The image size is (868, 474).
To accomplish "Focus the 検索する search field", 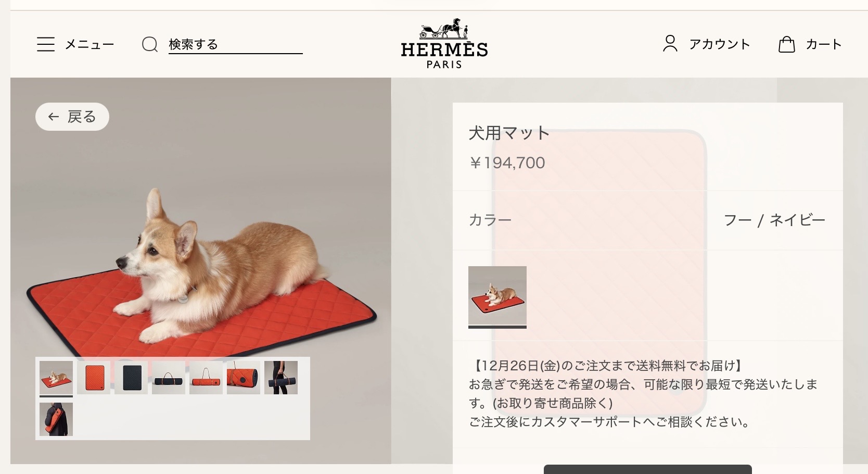I will point(235,44).
